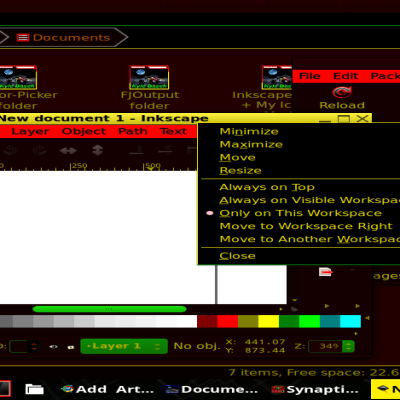The image size is (400, 400).
Task: Pick the red color swatch
Action: (x=228, y=321)
